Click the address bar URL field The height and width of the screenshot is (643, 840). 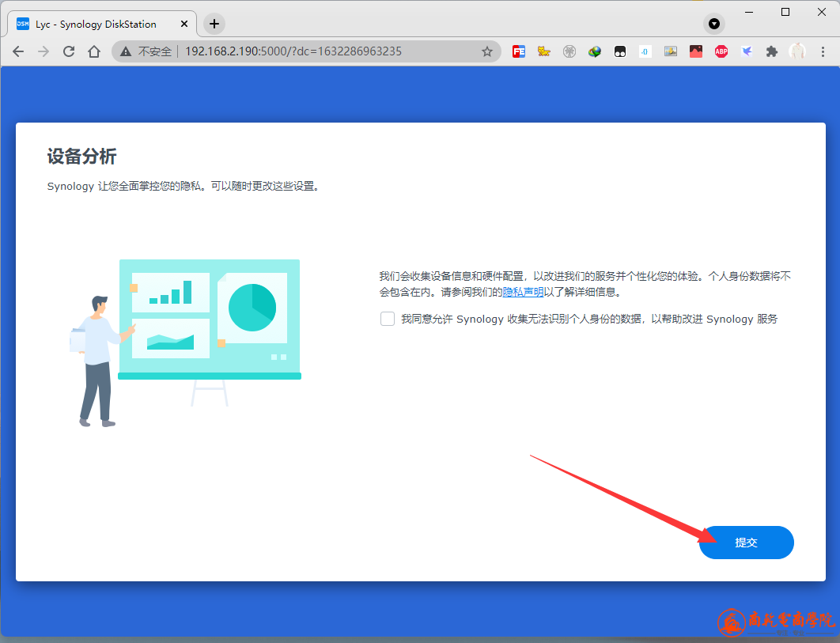point(316,51)
